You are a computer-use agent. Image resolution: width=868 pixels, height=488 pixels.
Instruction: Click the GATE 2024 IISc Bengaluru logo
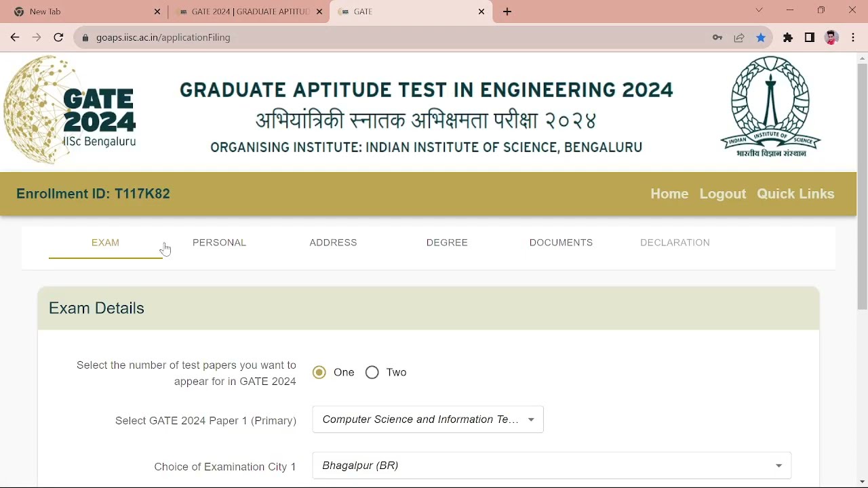pos(70,110)
